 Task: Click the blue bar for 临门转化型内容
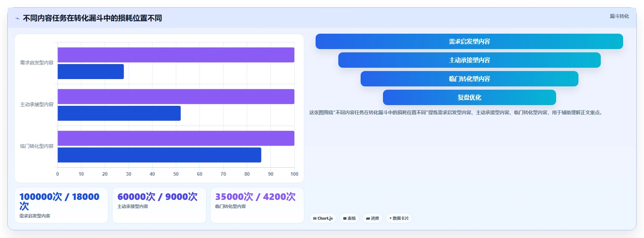[159, 155]
